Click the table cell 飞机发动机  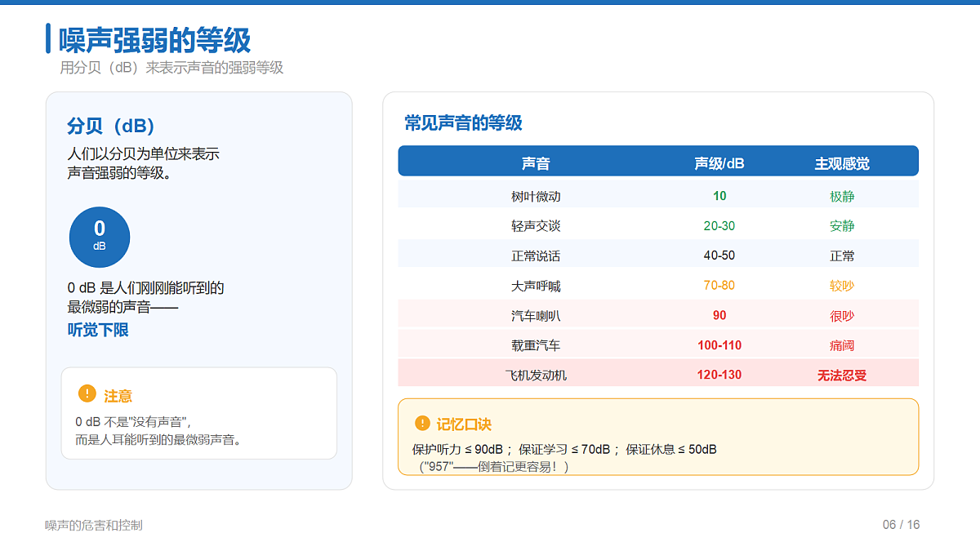(x=536, y=375)
